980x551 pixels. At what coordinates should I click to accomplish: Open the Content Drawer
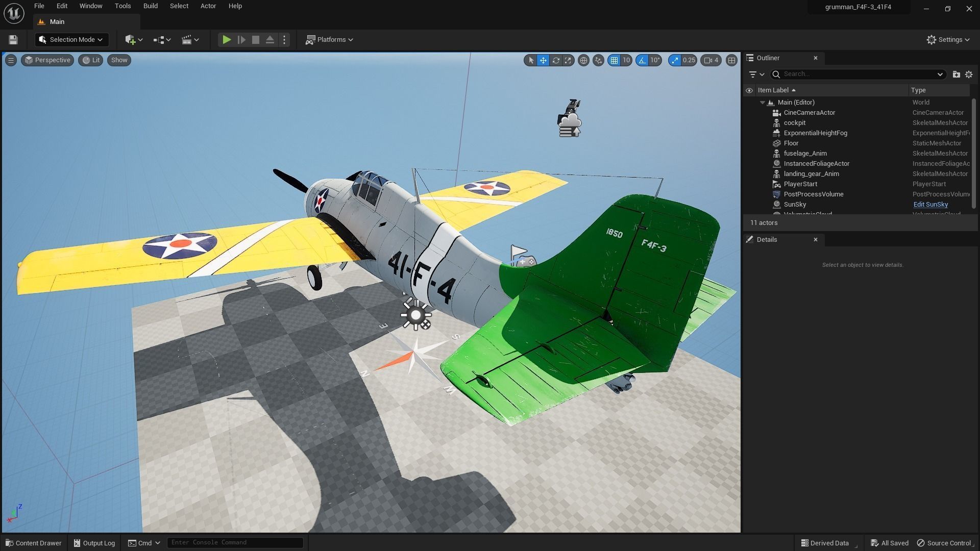34,543
